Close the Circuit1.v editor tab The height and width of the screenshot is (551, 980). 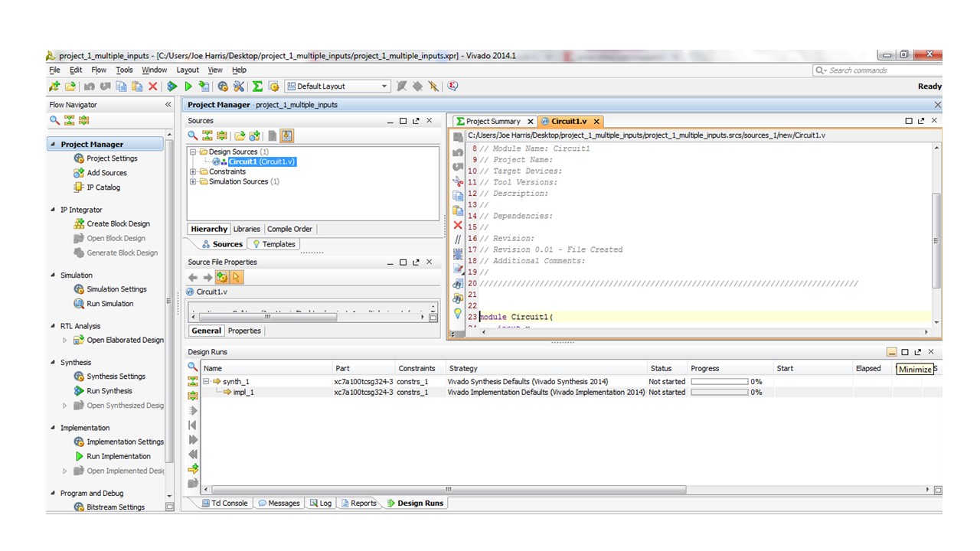pyautogui.click(x=596, y=121)
